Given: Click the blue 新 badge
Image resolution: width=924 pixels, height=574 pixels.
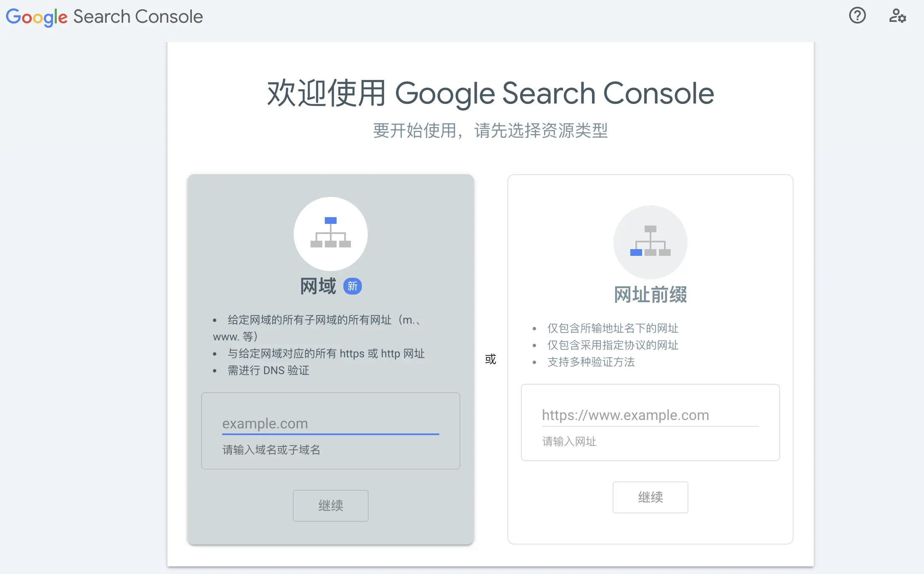Looking at the screenshot, I should [353, 287].
